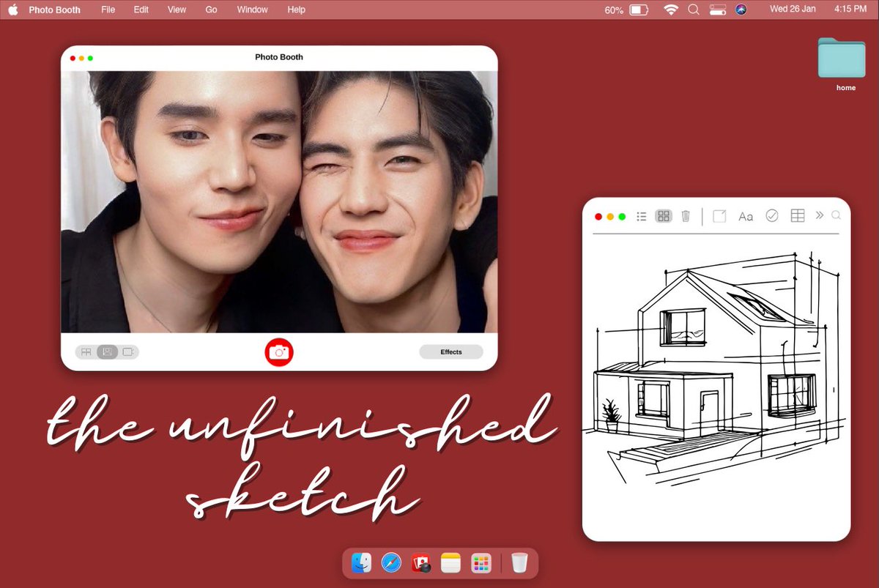The image size is (879, 588).
Task: Open Finder from the dock
Action: point(361,563)
